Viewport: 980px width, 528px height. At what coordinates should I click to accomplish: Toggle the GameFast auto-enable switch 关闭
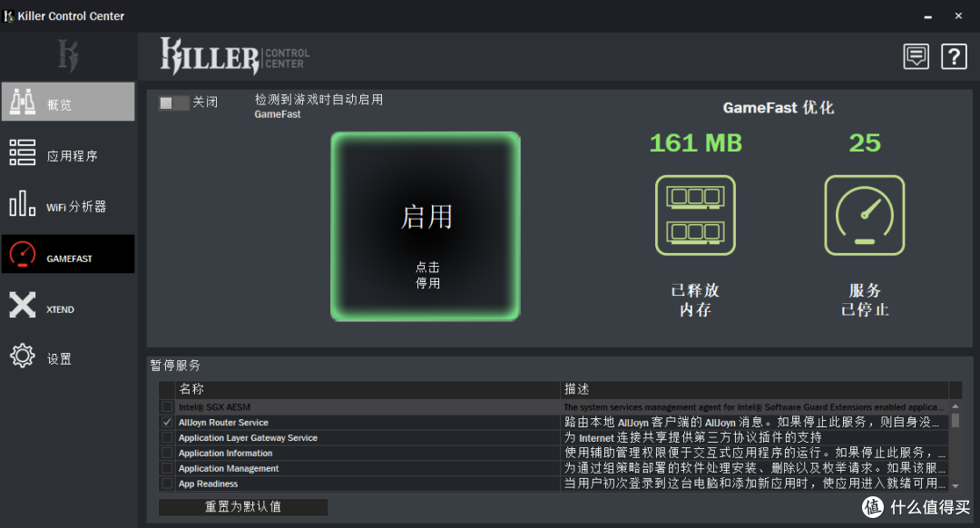tap(173, 103)
